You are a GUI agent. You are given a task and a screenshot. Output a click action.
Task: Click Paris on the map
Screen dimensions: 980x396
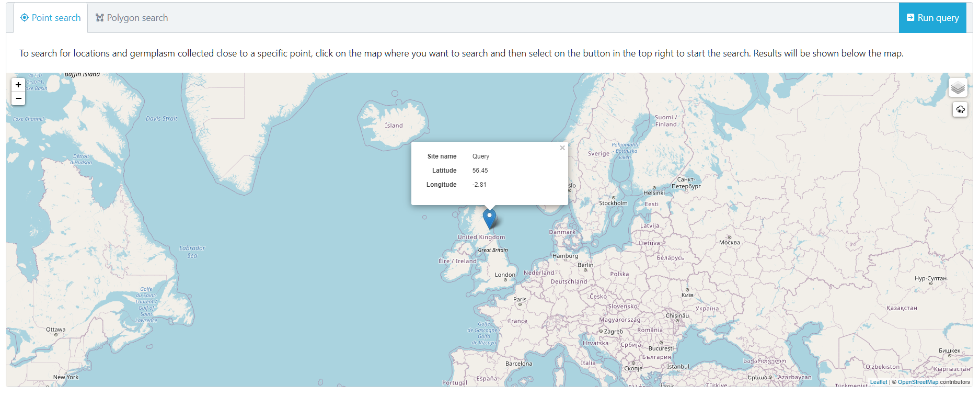[x=520, y=300]
